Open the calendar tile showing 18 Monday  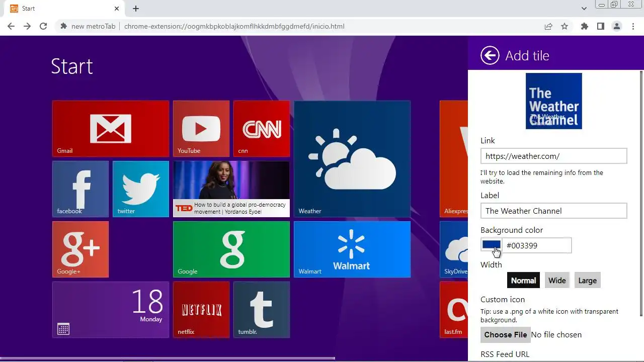tap(111, 310)
